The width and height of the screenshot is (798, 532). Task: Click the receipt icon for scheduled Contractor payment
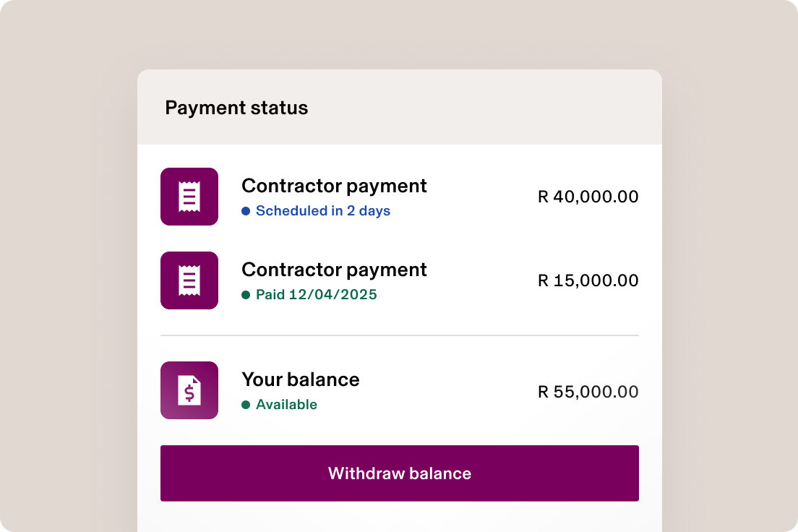pos(189,196)
